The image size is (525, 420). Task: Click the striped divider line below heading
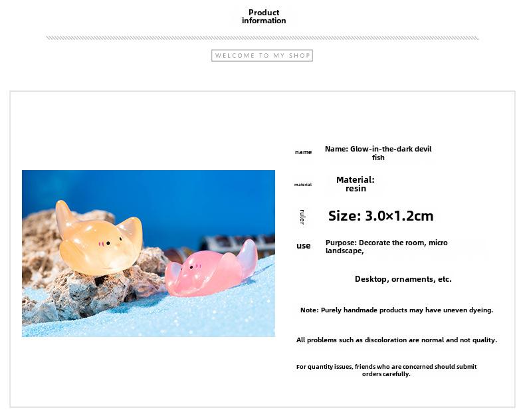click(262, 38)
